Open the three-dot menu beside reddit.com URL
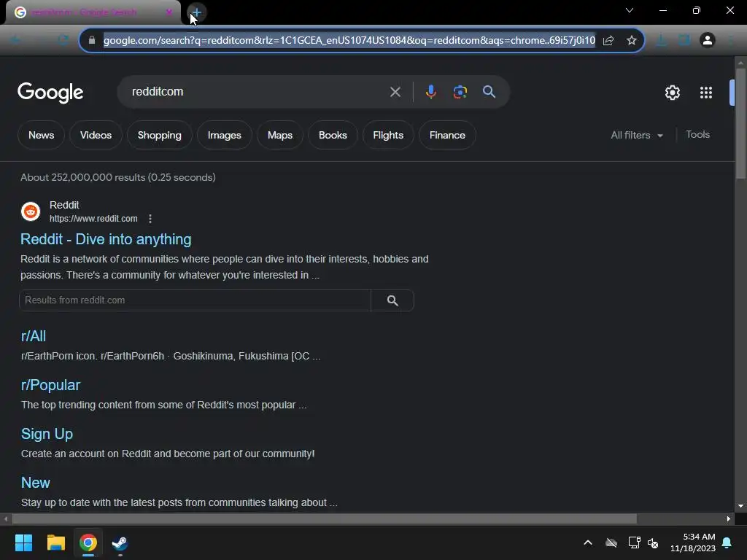The width and height of the screenshot is (747, 560). coord(150,219)
